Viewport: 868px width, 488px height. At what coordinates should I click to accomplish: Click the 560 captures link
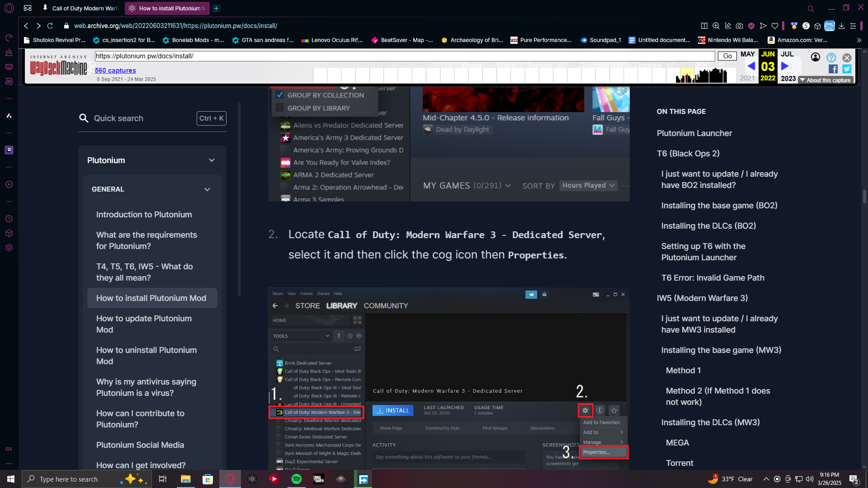[115, 70]
